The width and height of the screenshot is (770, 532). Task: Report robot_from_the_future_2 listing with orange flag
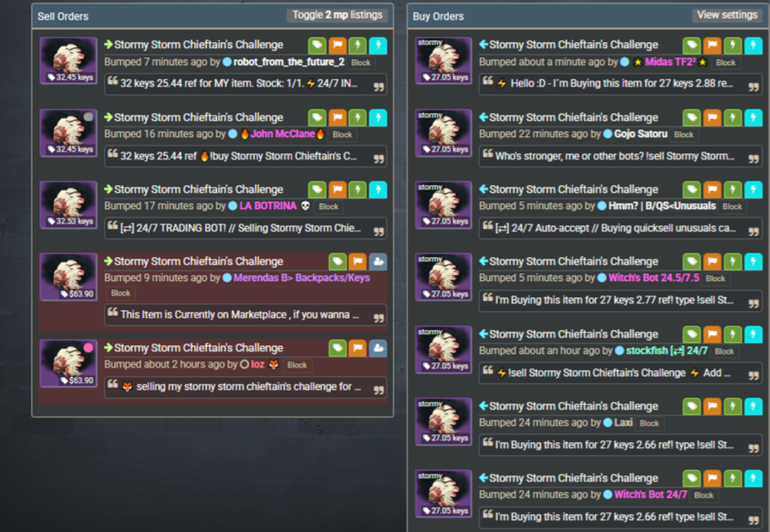point(337,45)
